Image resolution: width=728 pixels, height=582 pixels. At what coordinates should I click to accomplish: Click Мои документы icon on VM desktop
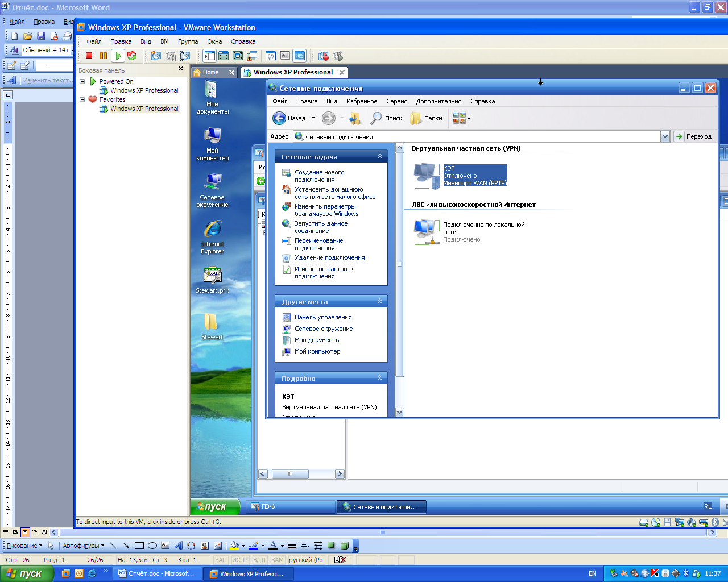pos(212,97)
